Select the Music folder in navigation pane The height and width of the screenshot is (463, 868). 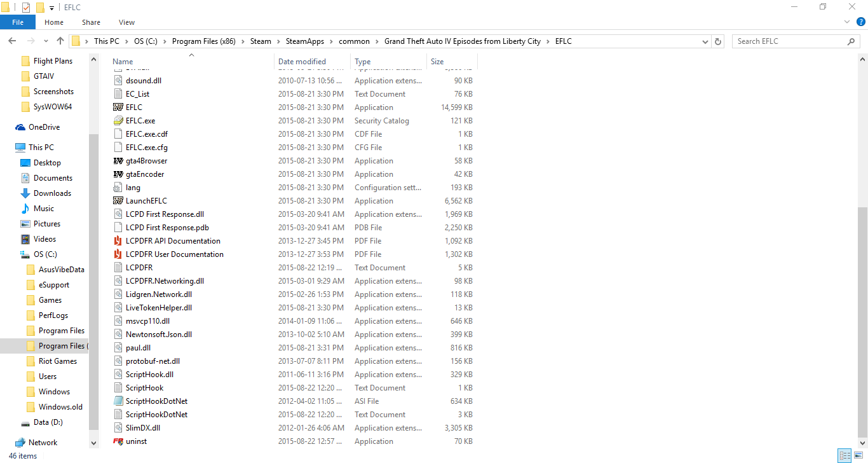44,209
